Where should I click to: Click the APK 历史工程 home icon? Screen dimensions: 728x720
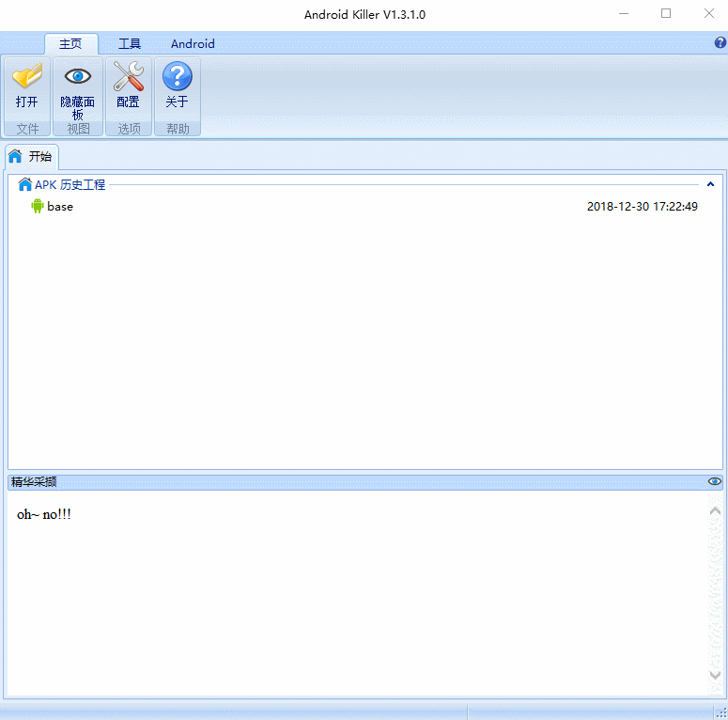click(x=25, y=184)
